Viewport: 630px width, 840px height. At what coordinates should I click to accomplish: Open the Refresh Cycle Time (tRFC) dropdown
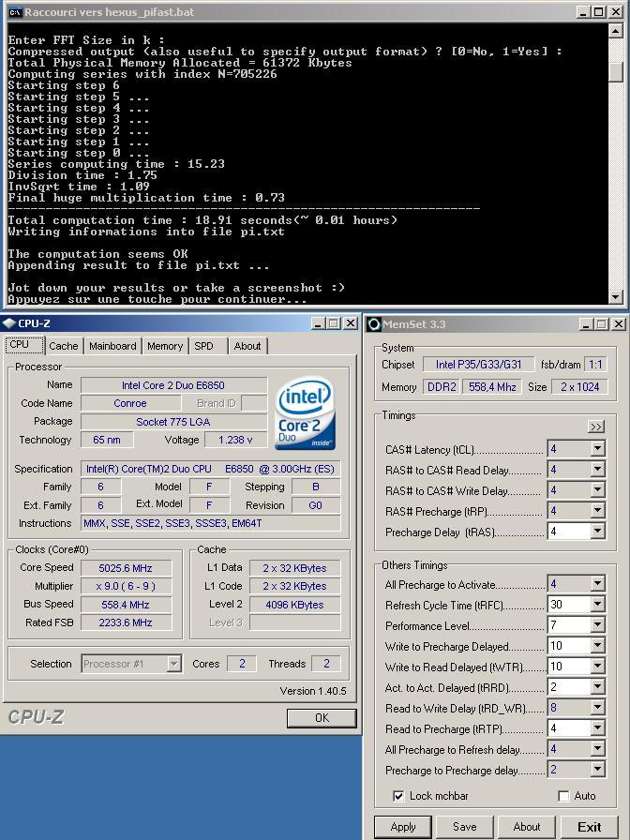pos(597,605)
